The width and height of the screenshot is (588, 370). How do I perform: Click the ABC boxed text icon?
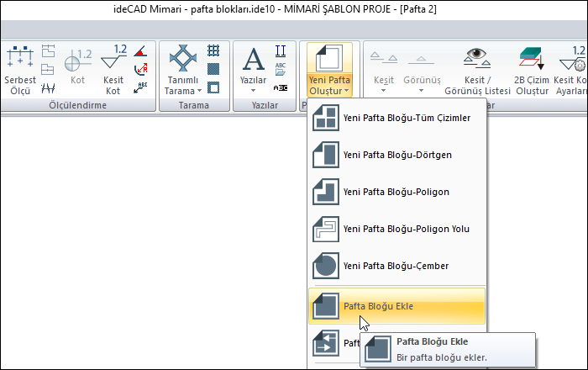pos(281,87)
